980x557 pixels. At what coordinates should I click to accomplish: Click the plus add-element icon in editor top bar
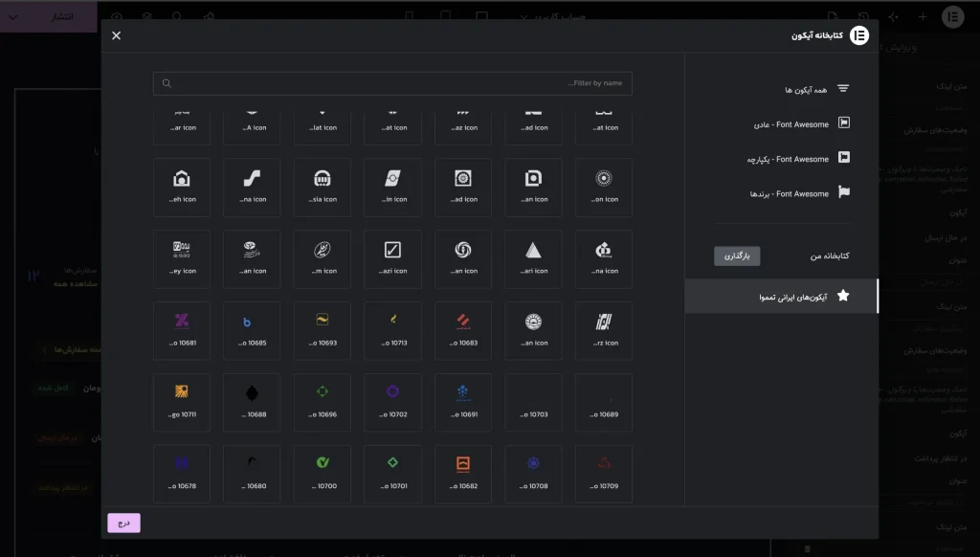click(923, 17)
